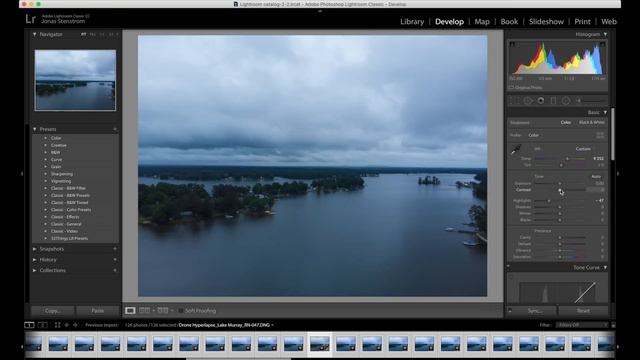The height and width of the screenshot is (360, 640).
Task: Select the highlighted filmstrip thumbnail
Action: (x=320, y=343)
